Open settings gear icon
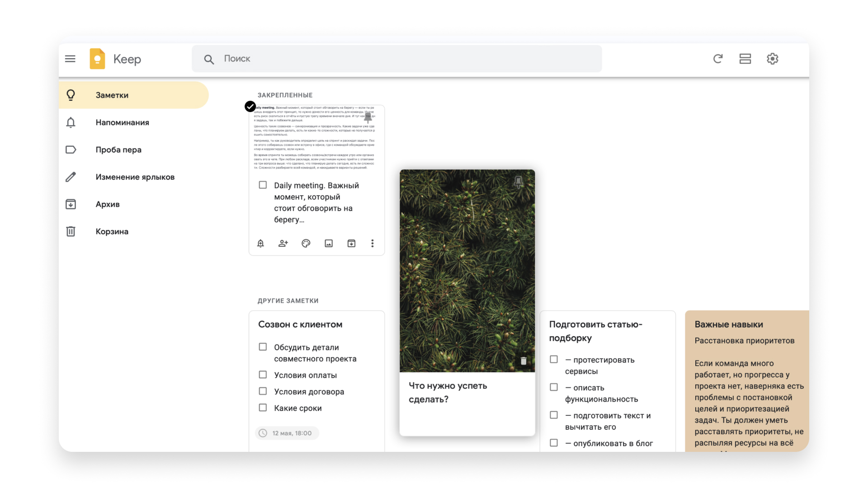Screen dimensions: 868x488 [x=773, y=59]
